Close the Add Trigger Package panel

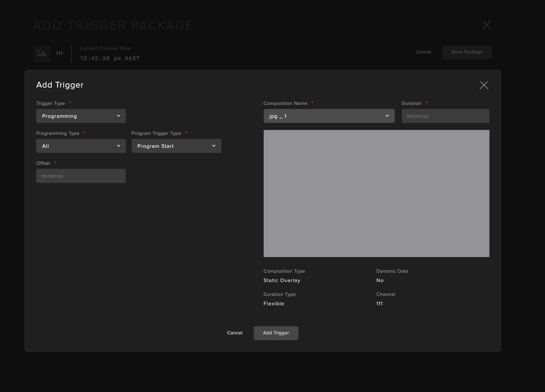pyautogui.click(x=487, y=25)
